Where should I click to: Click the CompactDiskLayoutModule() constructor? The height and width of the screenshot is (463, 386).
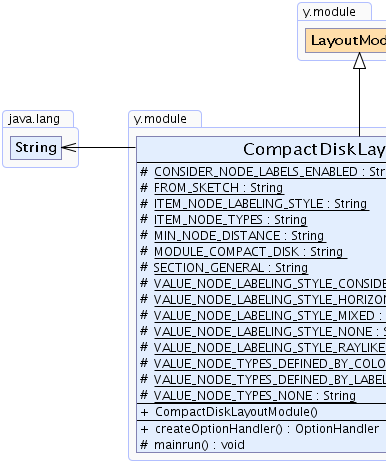pyautogui.click(x=236, y=412)
